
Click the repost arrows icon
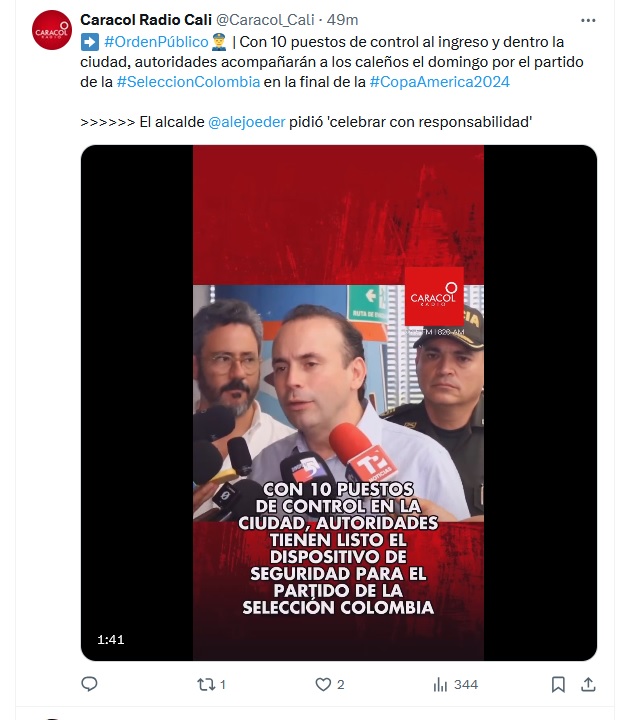[x=206, y=685]
